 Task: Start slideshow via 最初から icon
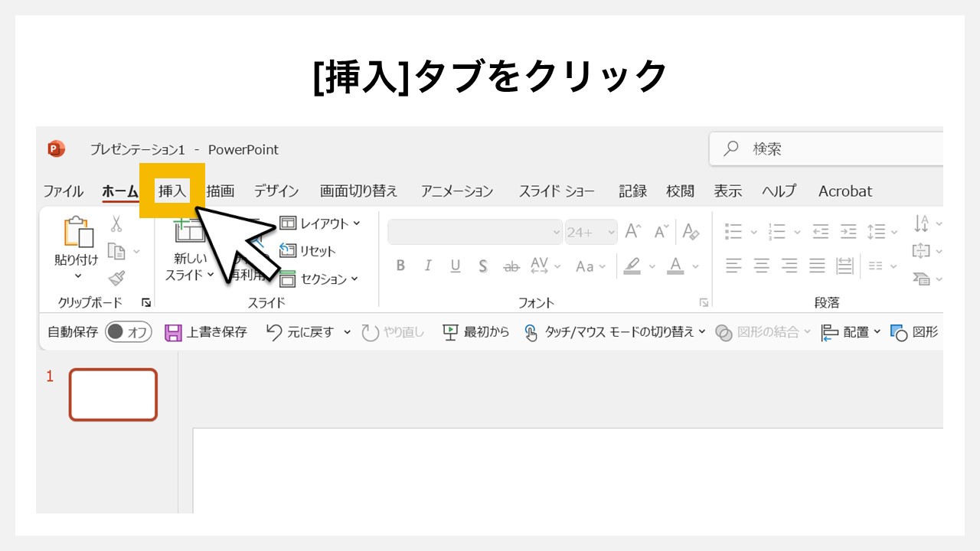point(450,333)
